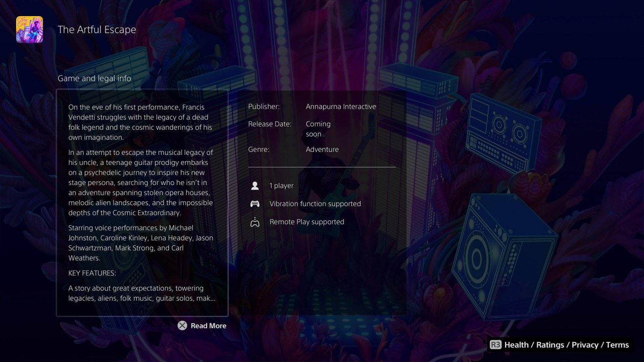This screenshot has width=644, height=362.
Task: Click the Vibration function supported text
Action: point(315,204)
